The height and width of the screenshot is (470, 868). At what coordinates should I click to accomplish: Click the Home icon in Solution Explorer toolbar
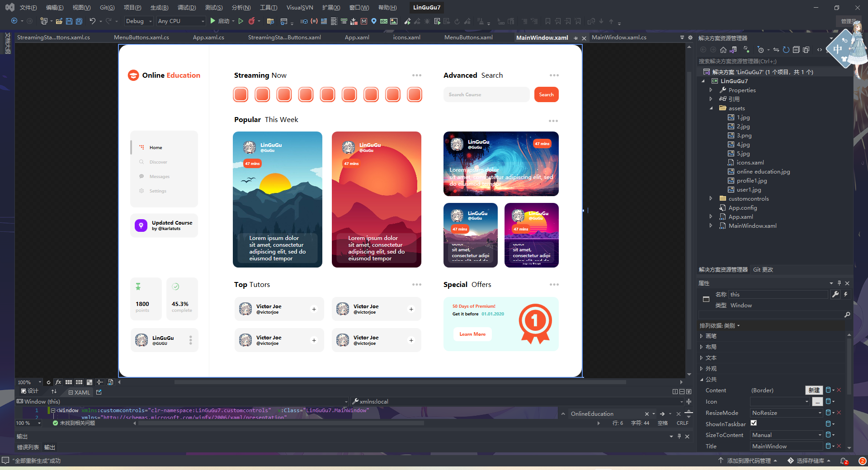(x=723, y=50)
